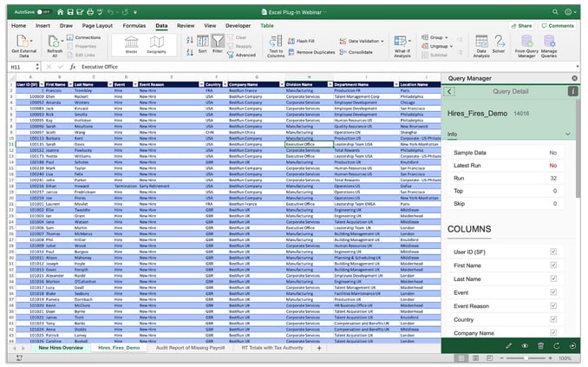Uncheck the Country column checkbox

click(553, 319)
